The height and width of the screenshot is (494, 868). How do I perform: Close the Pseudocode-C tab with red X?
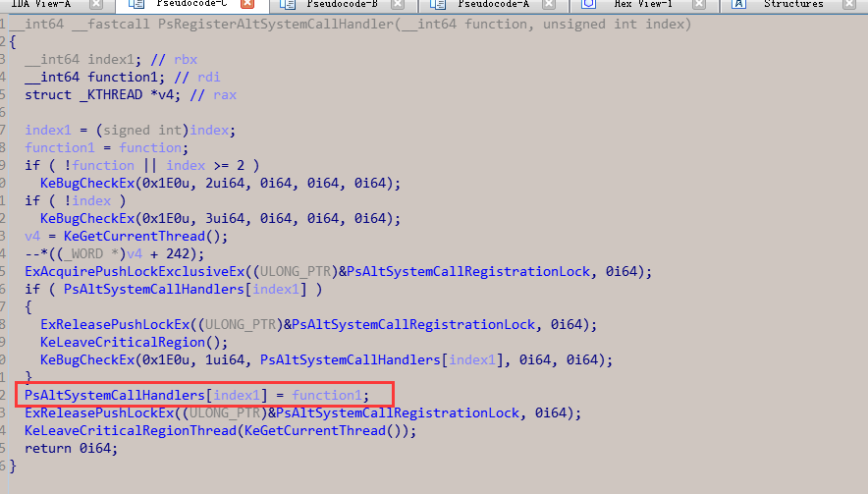247,5
